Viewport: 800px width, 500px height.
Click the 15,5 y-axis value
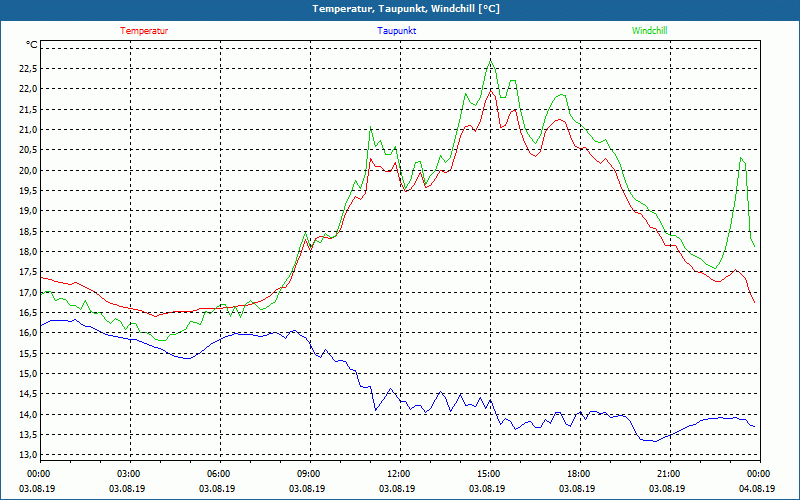click(29, 353)
